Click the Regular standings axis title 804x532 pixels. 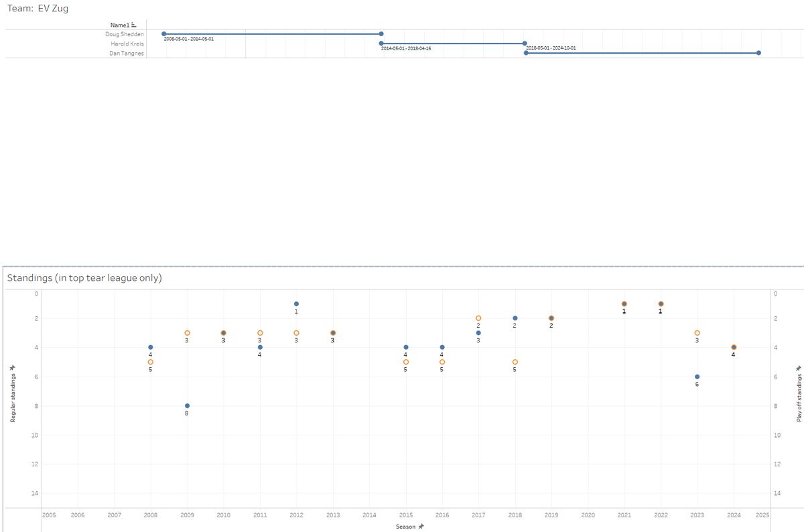(12, 398)
